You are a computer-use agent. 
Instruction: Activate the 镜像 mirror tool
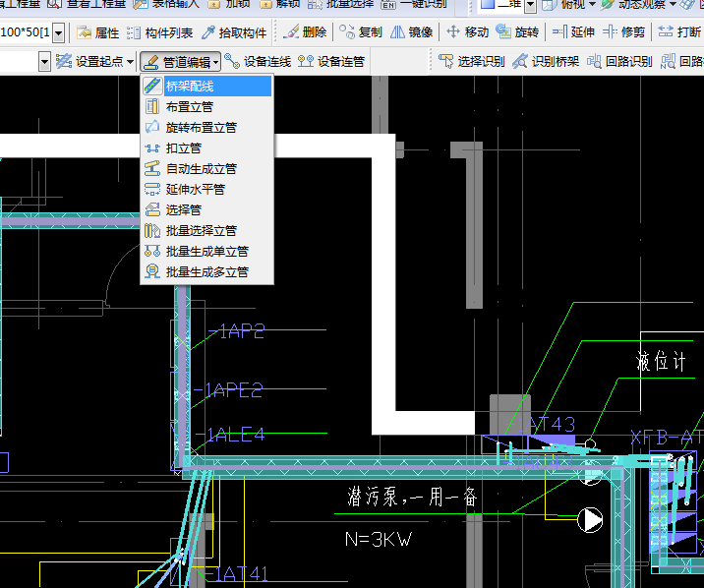(411, 31)
